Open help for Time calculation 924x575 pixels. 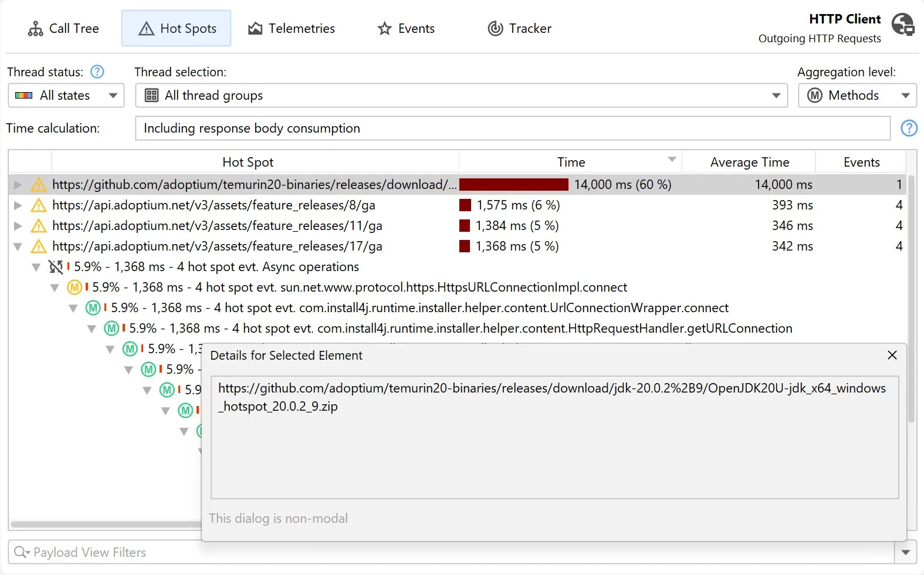(909, 128)
